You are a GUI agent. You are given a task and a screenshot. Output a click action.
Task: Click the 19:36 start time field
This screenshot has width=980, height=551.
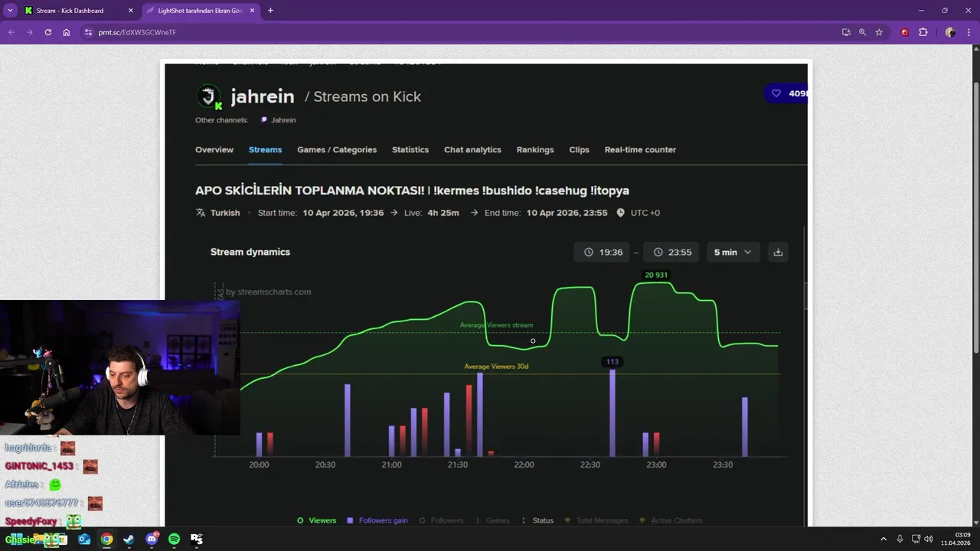pyautogui.click(x=601, y=252)
